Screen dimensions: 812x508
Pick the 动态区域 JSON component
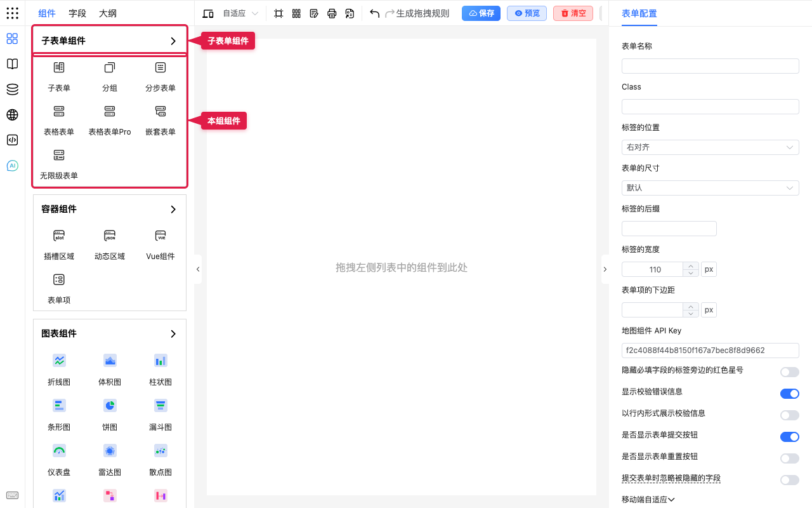click(x=110, y=244)
